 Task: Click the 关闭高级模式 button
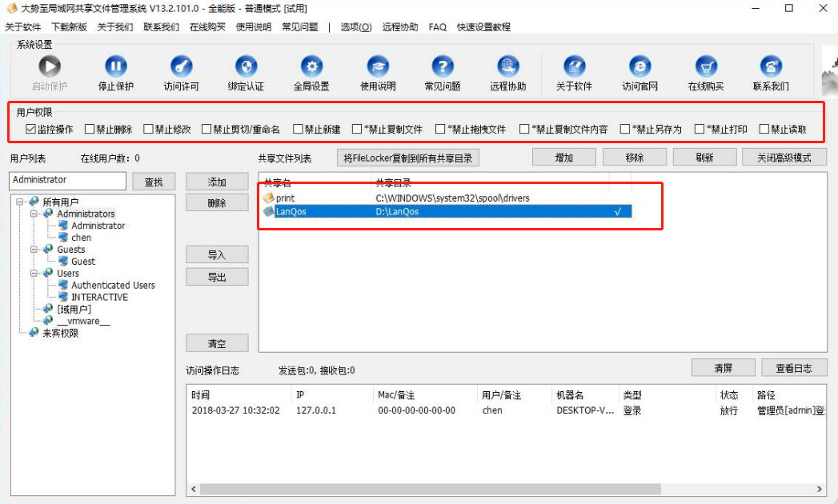784,158
